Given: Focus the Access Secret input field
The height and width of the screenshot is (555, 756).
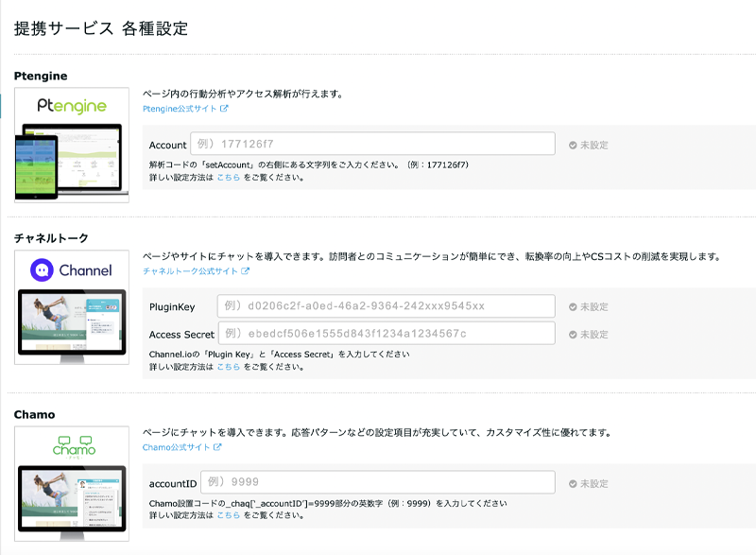Looking at the screenshot, I should [386, 334].
